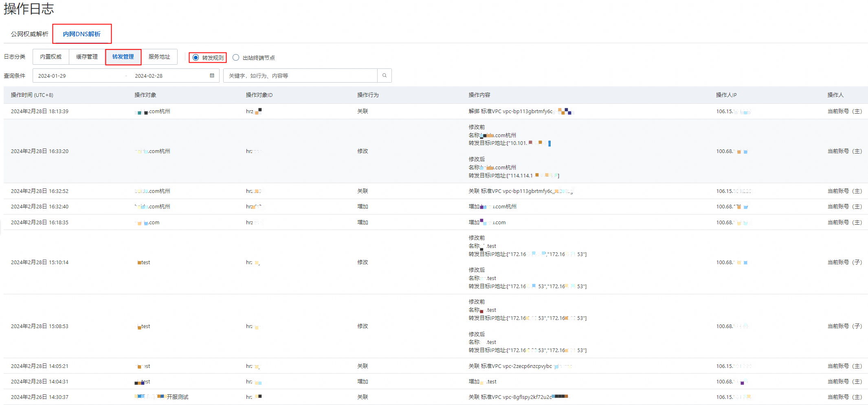868x405 pixels.
Task: Open the calendar date picker icon
Action: 212,76
